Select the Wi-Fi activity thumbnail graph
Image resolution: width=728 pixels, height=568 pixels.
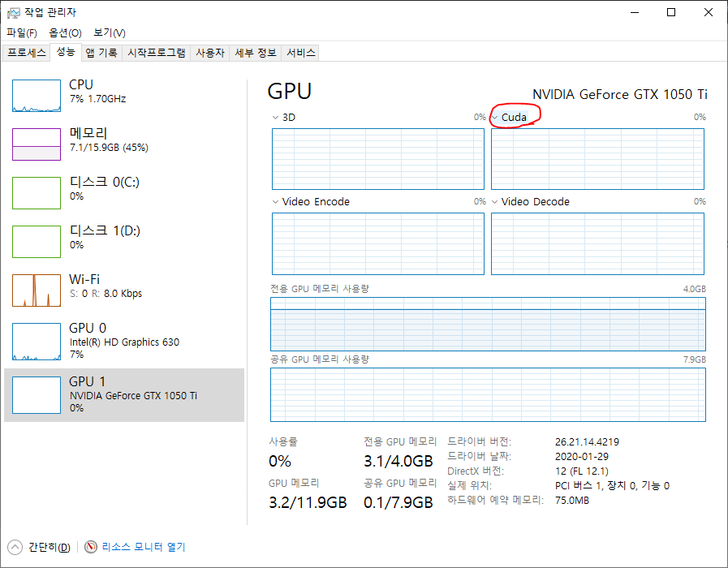point(37,290)
